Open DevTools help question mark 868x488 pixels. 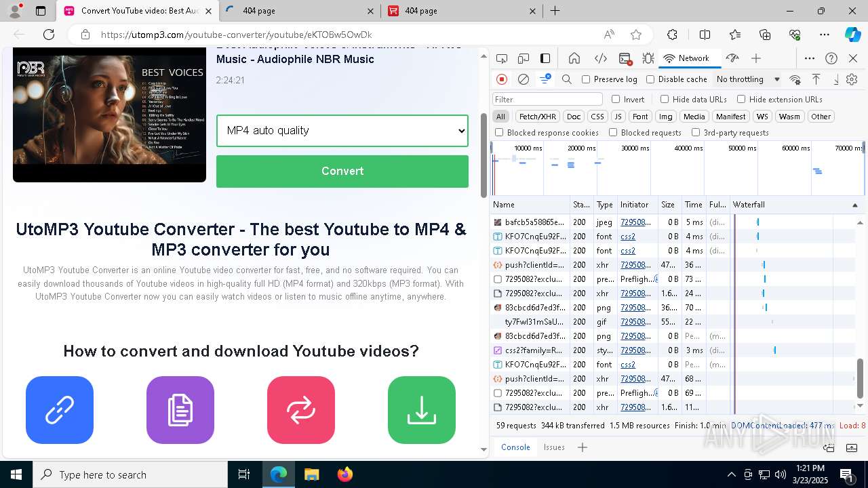[831, 58]
